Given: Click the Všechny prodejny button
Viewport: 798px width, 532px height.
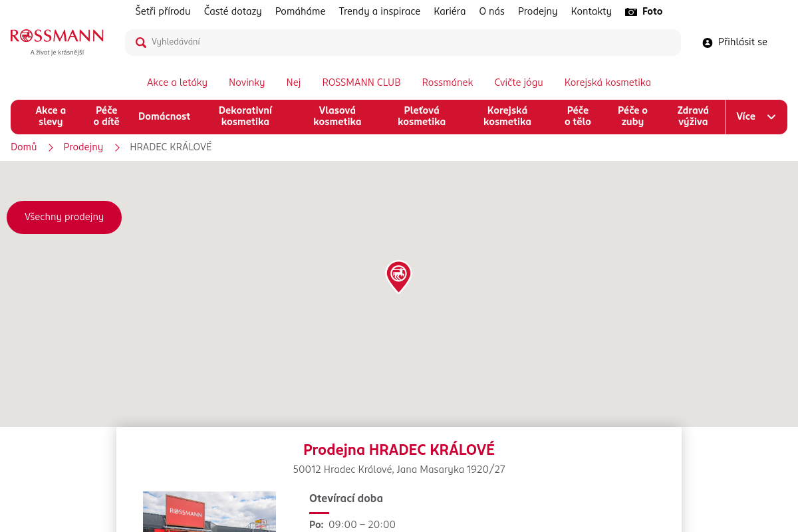Looking at the screenshot, I should click(x=64, y=217).
